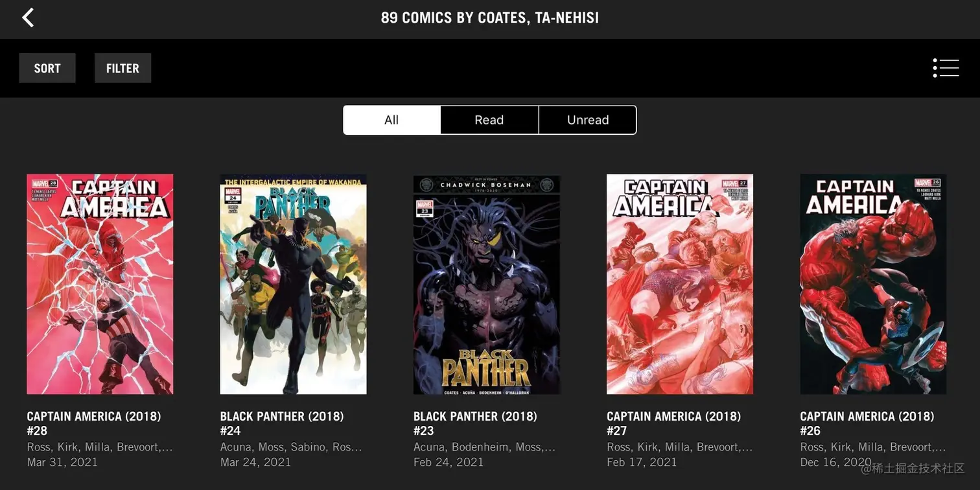This screenshot has width=980, height=490.
Task: Select the All segment
Action: [391, 120]
